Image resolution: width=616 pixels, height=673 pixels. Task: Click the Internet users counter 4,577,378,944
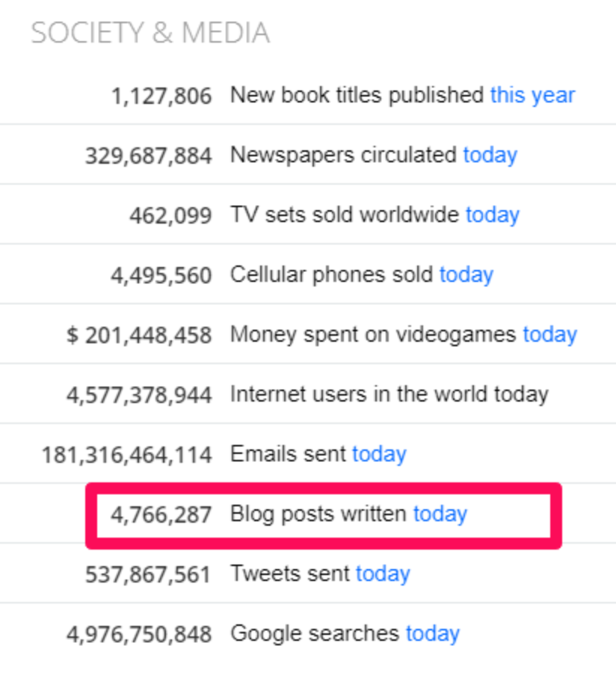139,395
